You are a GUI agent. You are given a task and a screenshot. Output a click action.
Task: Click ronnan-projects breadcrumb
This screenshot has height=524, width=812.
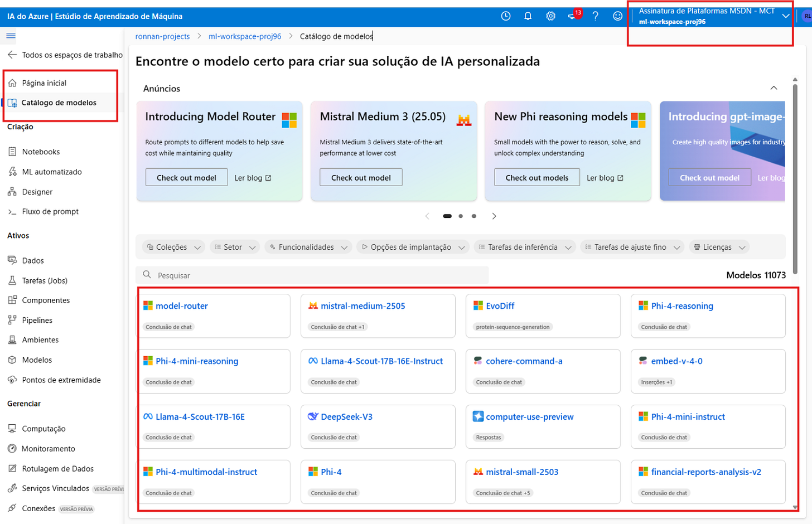[162, 36]
